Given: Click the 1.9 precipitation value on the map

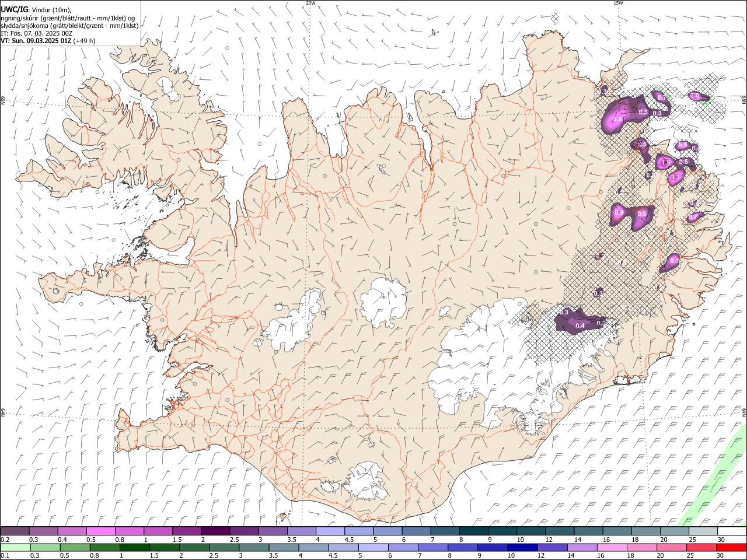Looking at the screenshot, I should click(x=666, y=162).
